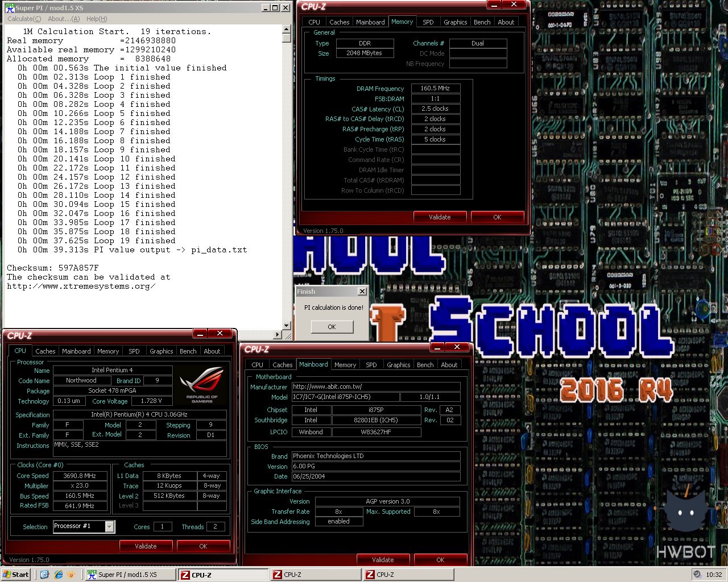Expand the Processor #1 selection dropdown
This screenshot has height=582, width=728.
click(110, 527)
